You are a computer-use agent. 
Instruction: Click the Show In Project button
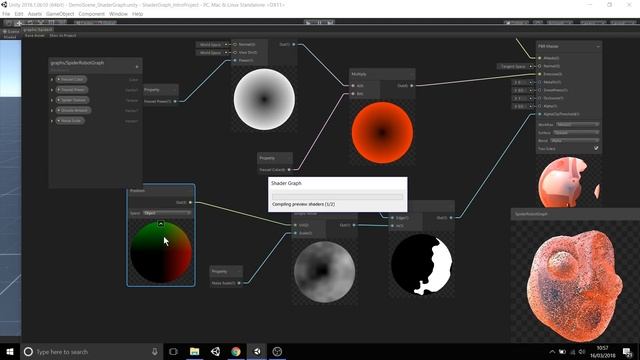tap(63, 36)
